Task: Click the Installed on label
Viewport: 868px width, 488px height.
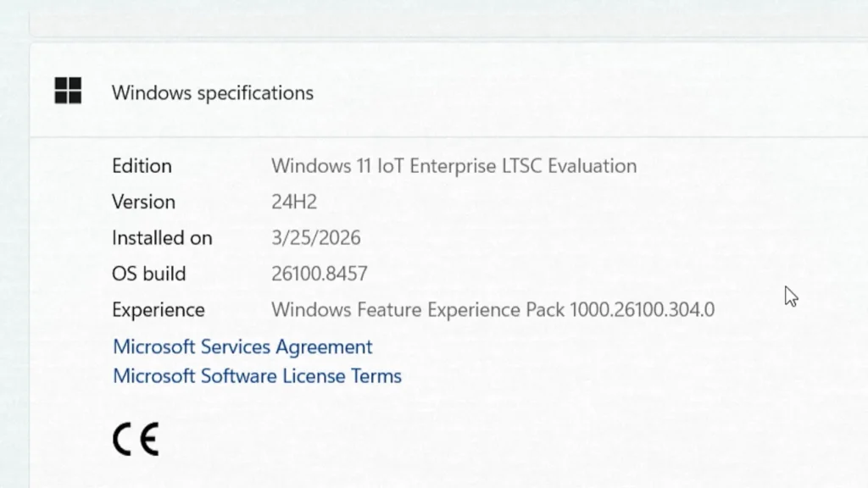Action: 162,238
